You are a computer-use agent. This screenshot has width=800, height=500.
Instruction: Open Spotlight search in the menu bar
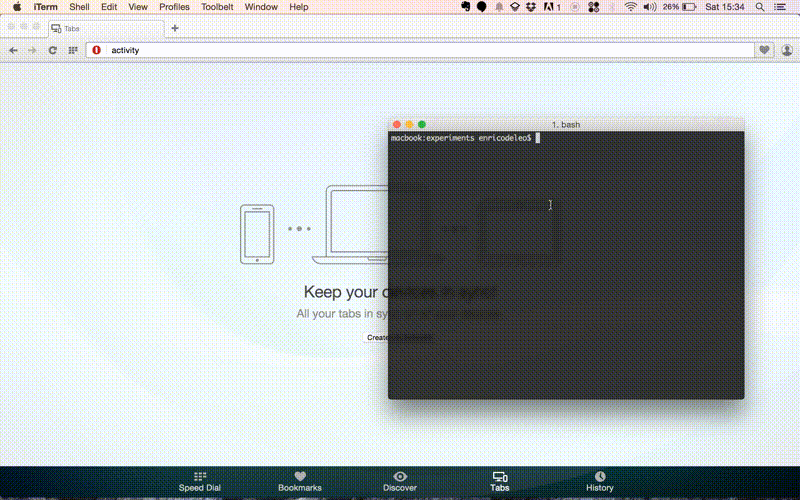click(762, 7)
